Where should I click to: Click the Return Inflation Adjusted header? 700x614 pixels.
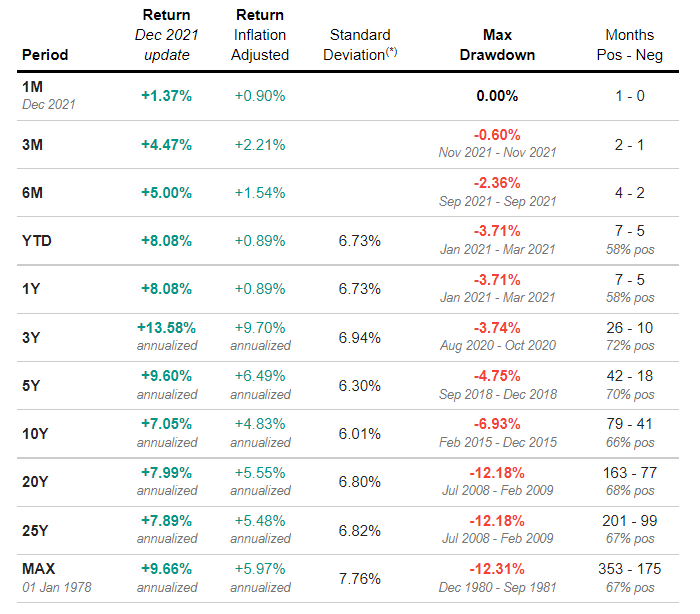pos(259,35)
